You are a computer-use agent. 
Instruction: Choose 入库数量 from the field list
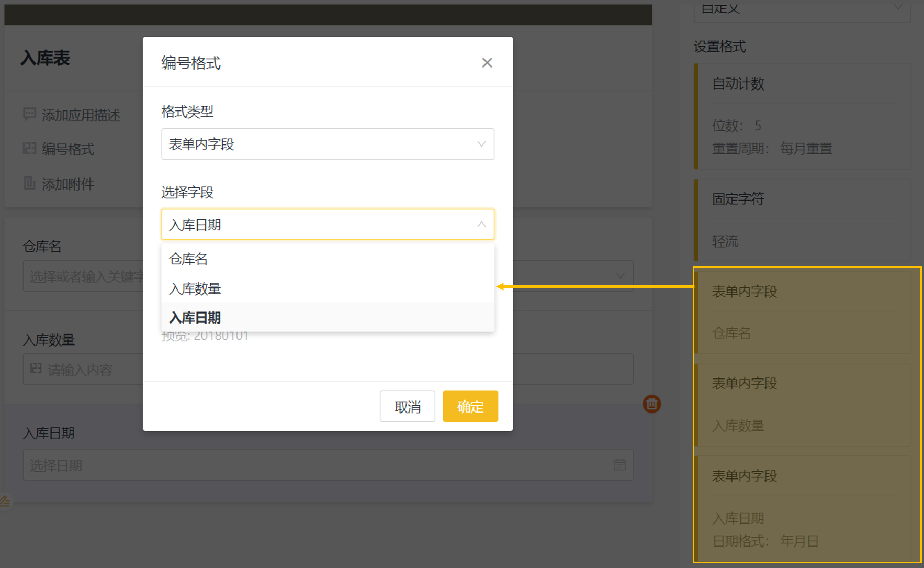point(328,288)
